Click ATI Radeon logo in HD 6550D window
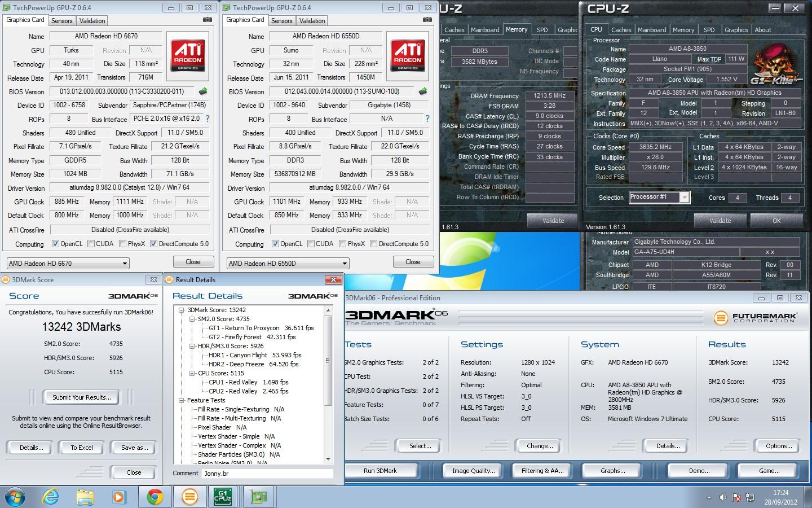 pos(408,55)
